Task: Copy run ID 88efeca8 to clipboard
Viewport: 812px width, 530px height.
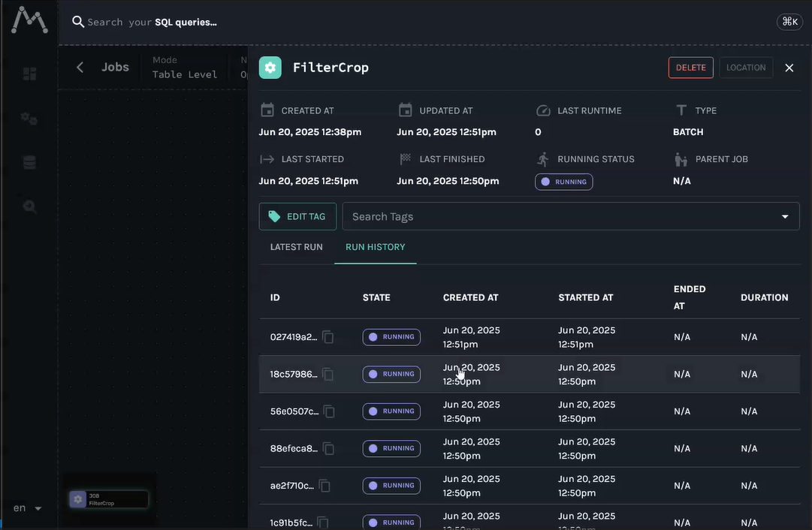Action: coord(328,448)
